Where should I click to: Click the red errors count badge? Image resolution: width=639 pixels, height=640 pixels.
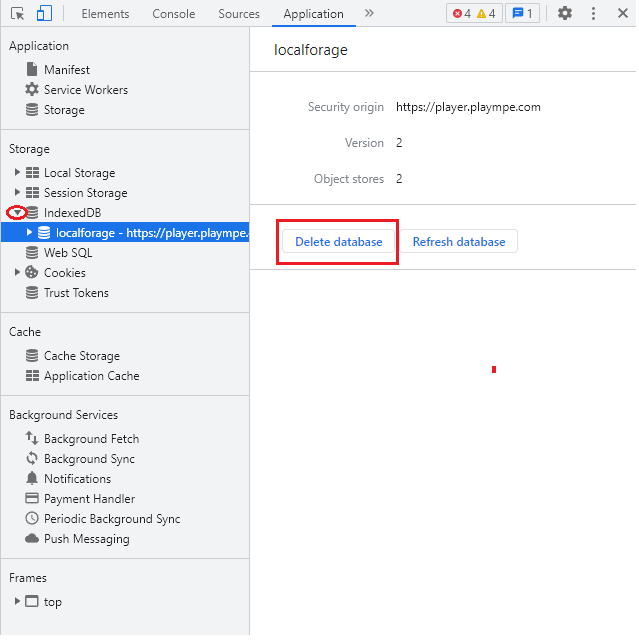pos(464,14)
